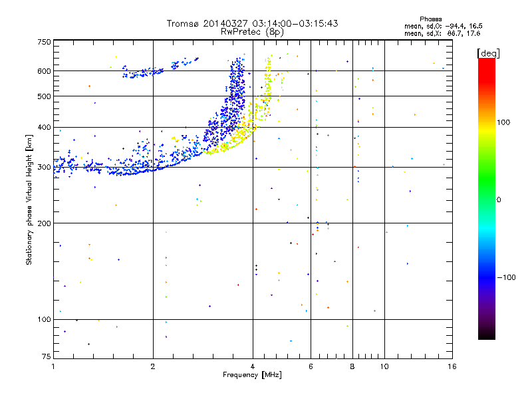Click the 4 tick on frequency axis
Image resolution: width=532 pixels, height=399 pixels.
(x=253, y=366)
